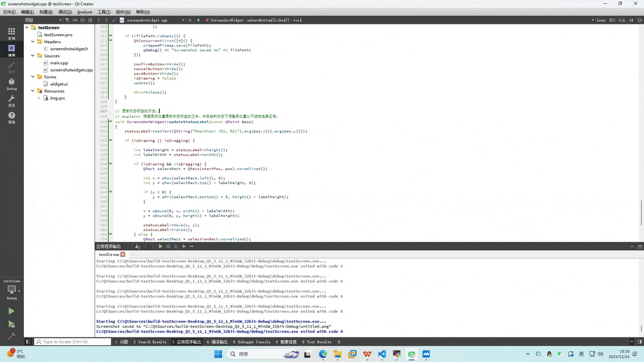Zoom out the application output text
The height and width of the screenshot is (362, 644).
pos(191,247)
